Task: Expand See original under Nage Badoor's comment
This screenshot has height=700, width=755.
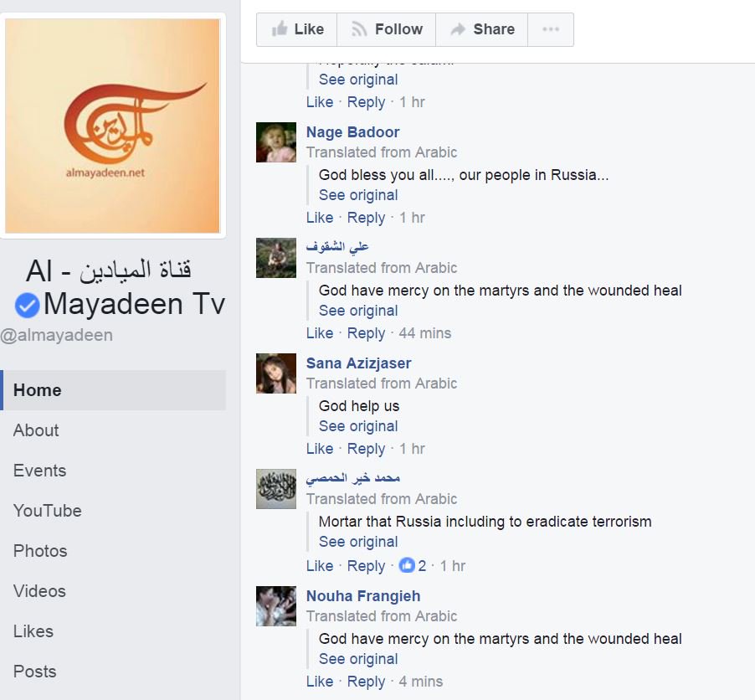Action: point(358,195)
